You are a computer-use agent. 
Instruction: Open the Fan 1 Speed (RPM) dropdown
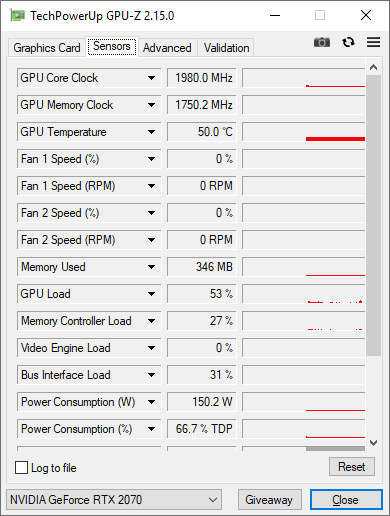[x=89, y=186]
